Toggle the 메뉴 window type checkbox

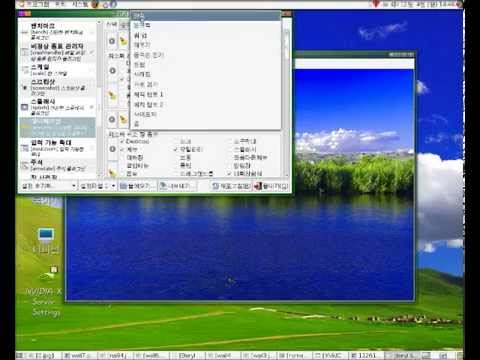122,149
